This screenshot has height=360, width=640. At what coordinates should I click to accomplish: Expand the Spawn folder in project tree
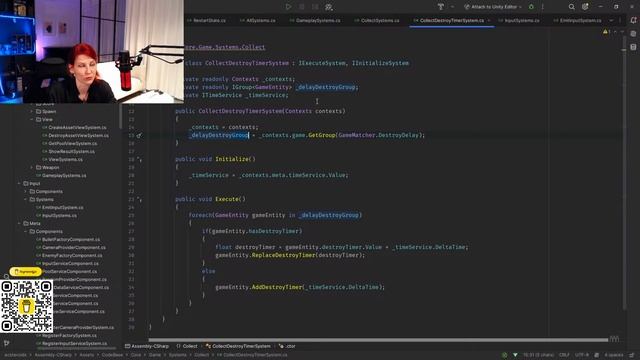pos(31,111)
